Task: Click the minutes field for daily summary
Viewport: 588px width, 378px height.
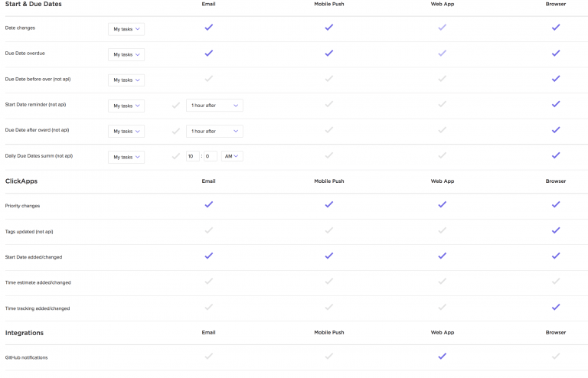Action: tap(211, 156)
